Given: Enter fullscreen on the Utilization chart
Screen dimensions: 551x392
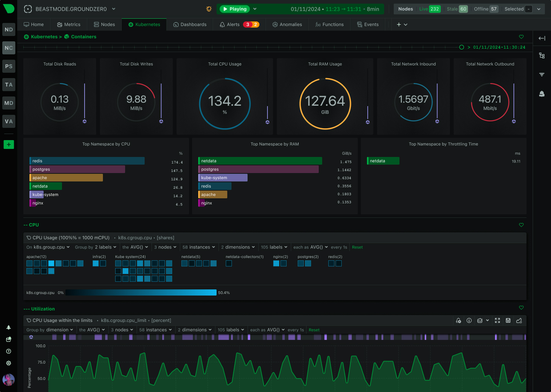Looking at the screenshot, I should [x=497, y=320].
